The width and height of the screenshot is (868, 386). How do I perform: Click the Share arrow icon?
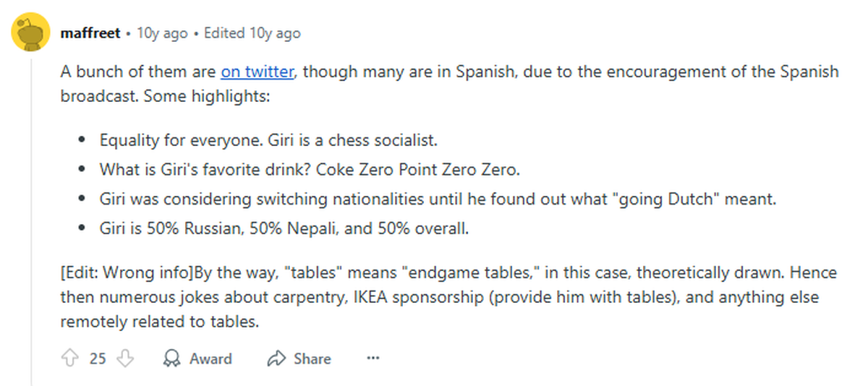coord(277,359)
